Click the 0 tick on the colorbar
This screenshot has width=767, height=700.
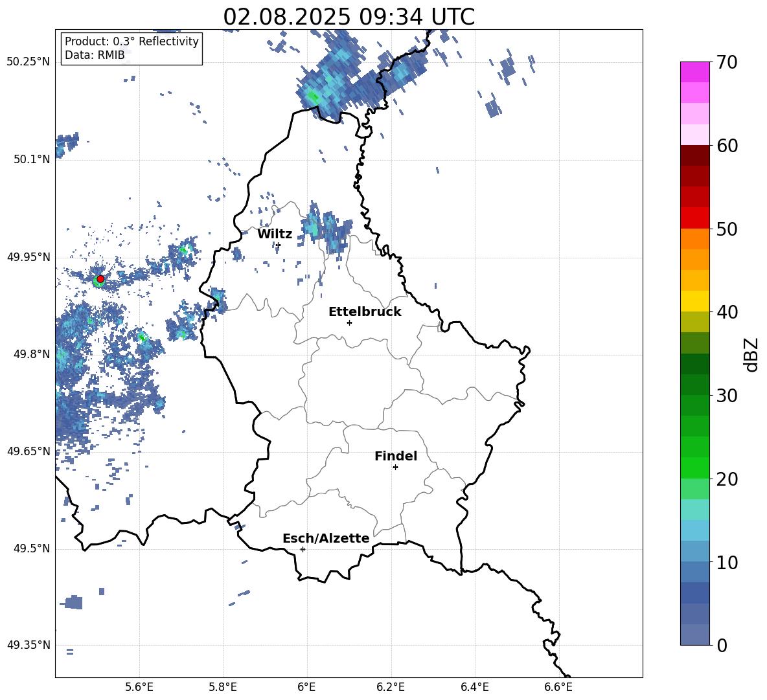point(722,645)
